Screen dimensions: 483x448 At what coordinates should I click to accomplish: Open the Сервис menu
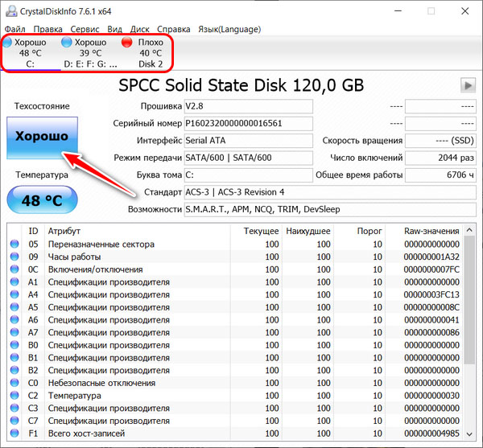click(85, 29)
